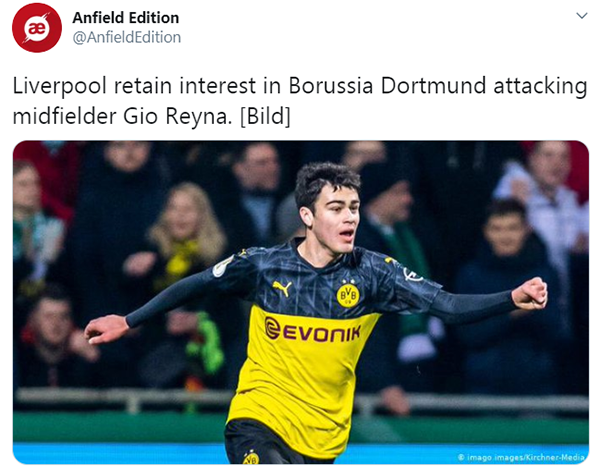Viewport: 600px width, 466px height.
Task: Click the BVB crest on the jersey
Action: [x=348, y=295]
